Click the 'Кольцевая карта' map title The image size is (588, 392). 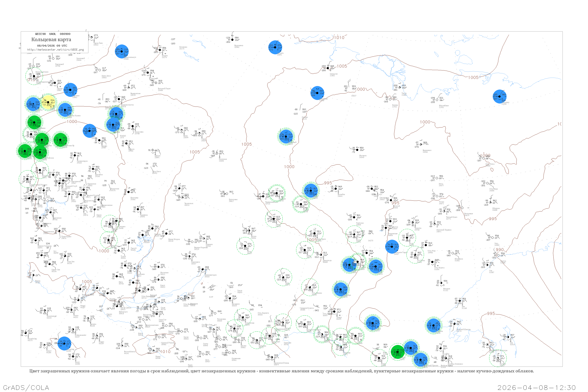coord(51,40)
